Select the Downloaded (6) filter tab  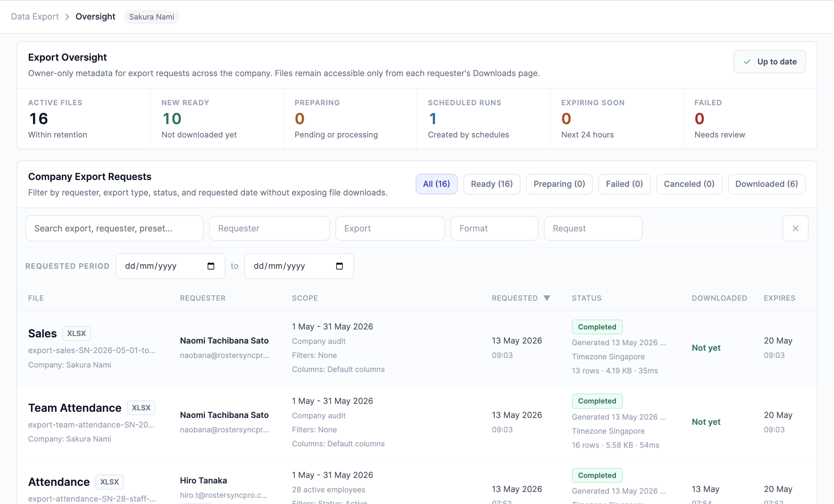click(x=767, y=184)
